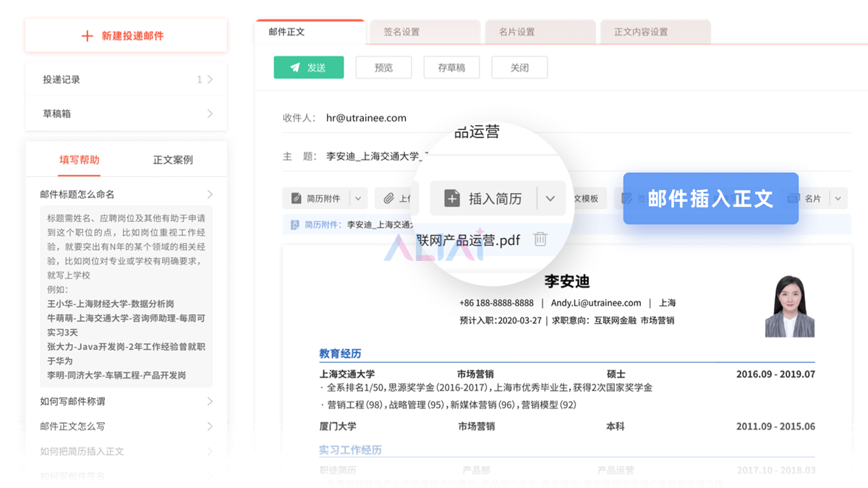Click the 名片 card icon
Screen dimensions: 868x488
pyautogui.click(x=793, y=198)
